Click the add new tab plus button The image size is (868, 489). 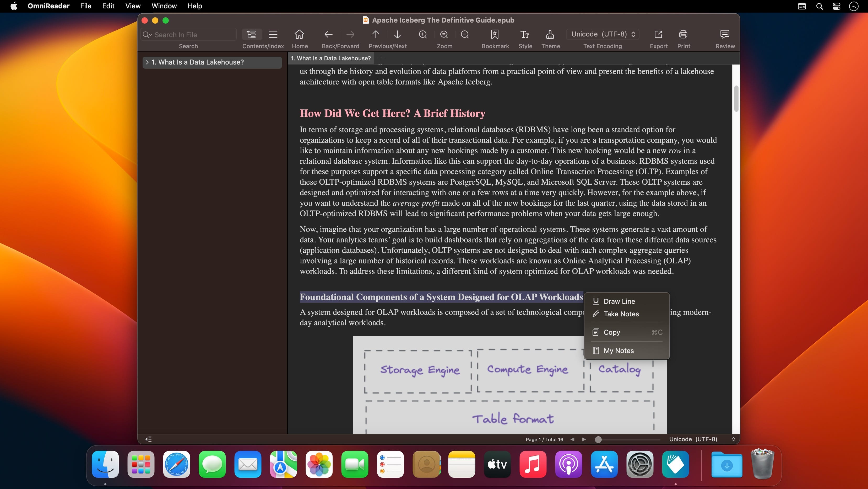point(380,58)
